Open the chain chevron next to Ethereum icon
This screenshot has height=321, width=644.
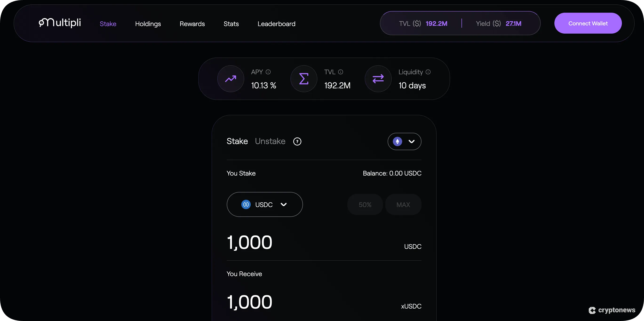click(x=412, y=141)
